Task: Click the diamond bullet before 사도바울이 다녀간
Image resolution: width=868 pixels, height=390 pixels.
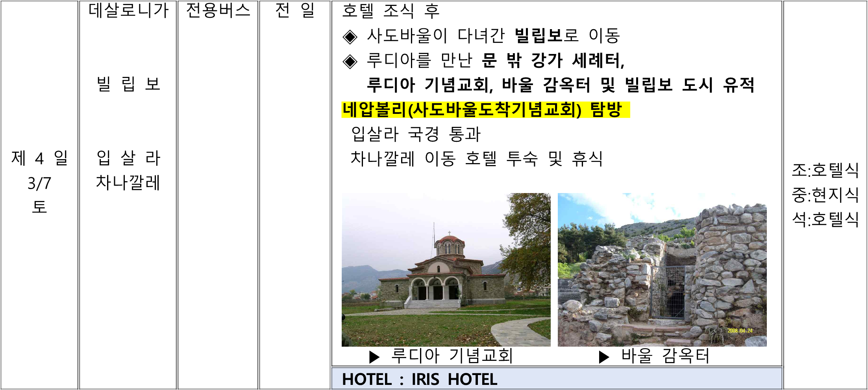Action: 350,37
